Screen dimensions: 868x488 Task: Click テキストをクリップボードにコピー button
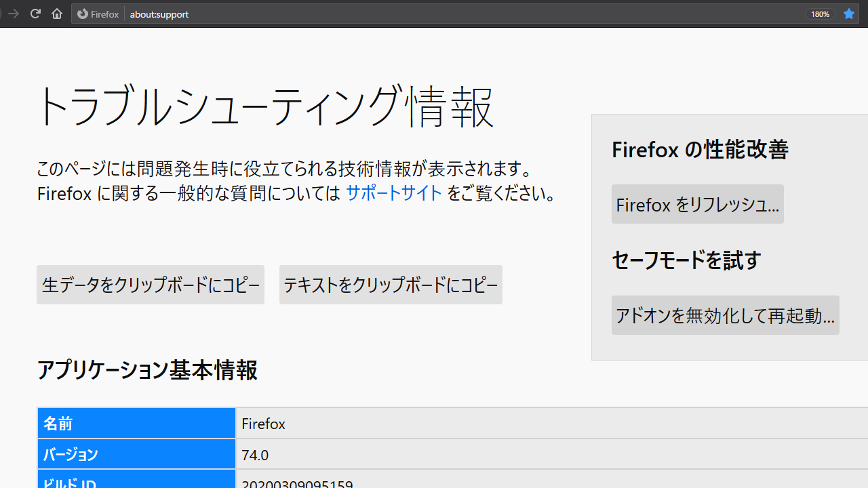391,285
